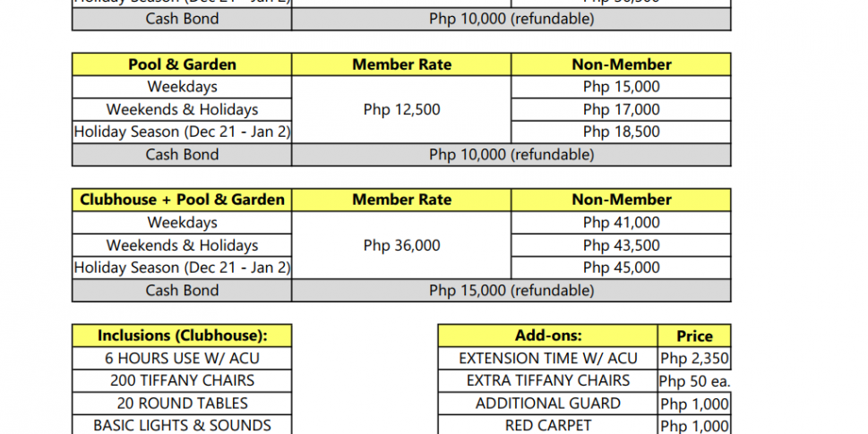The width and height of the screenshot is (868, 434).
Task: Click the 20 ROUND TABLES cell
Action: 182,404
